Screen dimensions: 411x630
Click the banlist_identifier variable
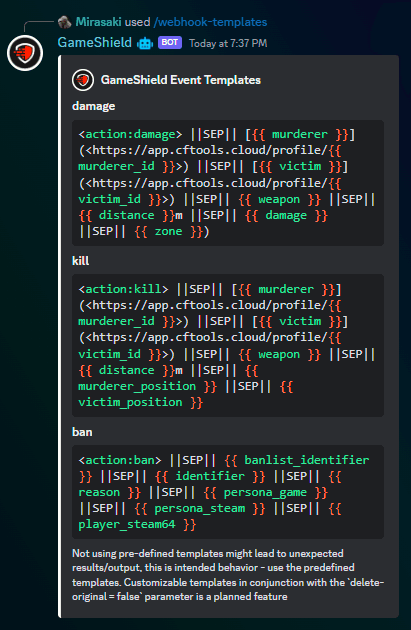(x=307, y=460)
